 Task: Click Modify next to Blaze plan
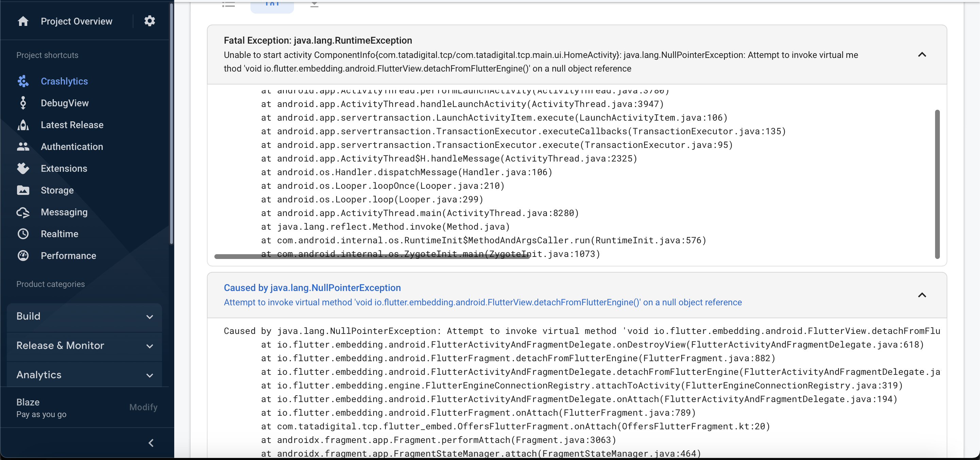pyautogui.click(x=143, y=407)
